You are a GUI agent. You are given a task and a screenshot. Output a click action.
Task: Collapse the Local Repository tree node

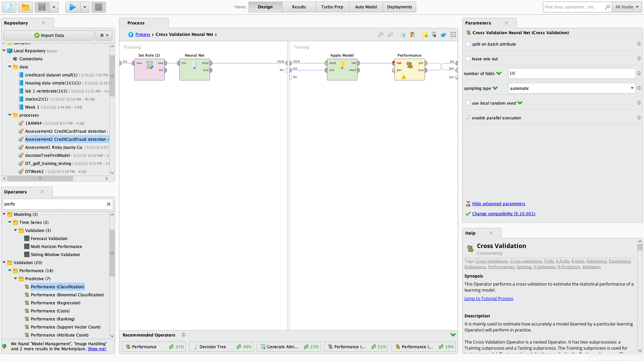pyautogui.click(x=4, y=51)
